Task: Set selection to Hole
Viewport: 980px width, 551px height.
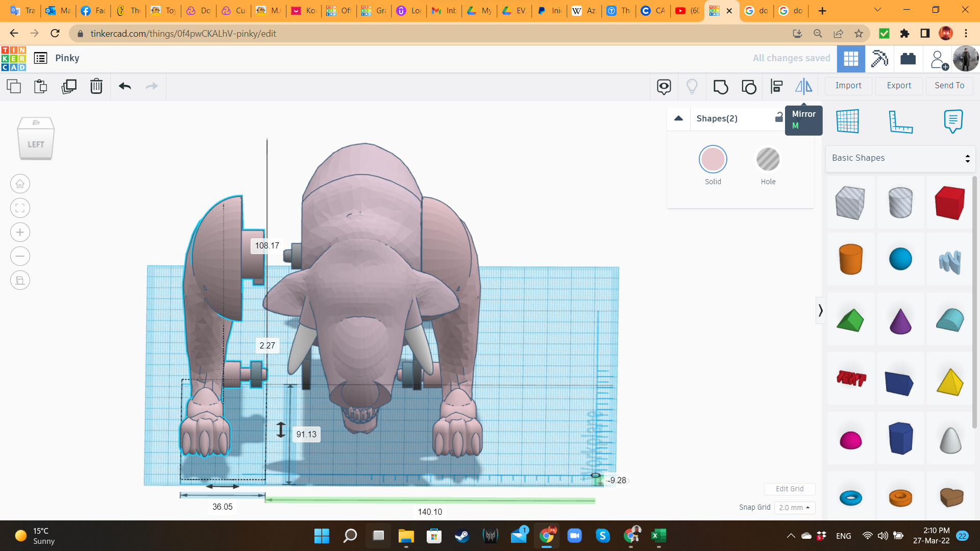Action: (768, 160)
